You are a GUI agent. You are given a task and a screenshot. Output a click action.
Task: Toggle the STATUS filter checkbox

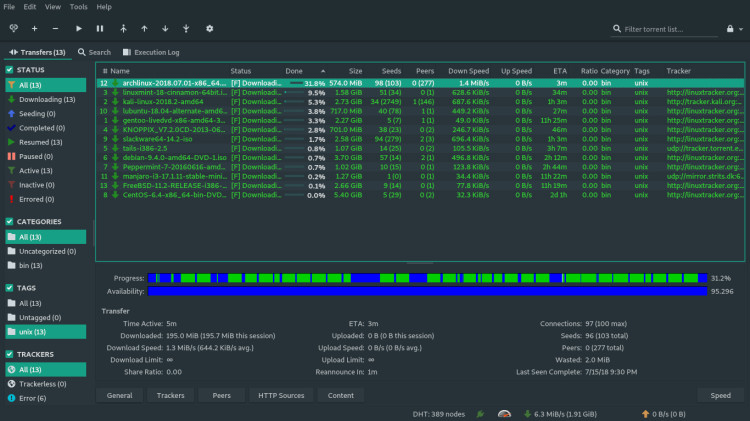(9, 70)
